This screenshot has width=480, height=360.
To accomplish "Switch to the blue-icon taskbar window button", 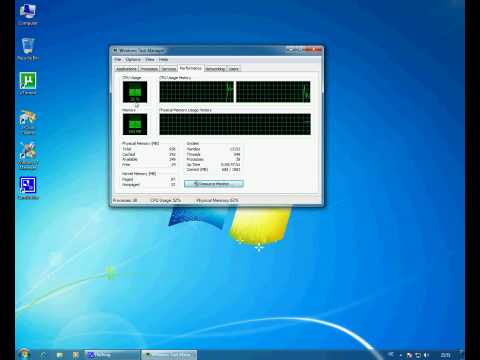I will (112, 355).
